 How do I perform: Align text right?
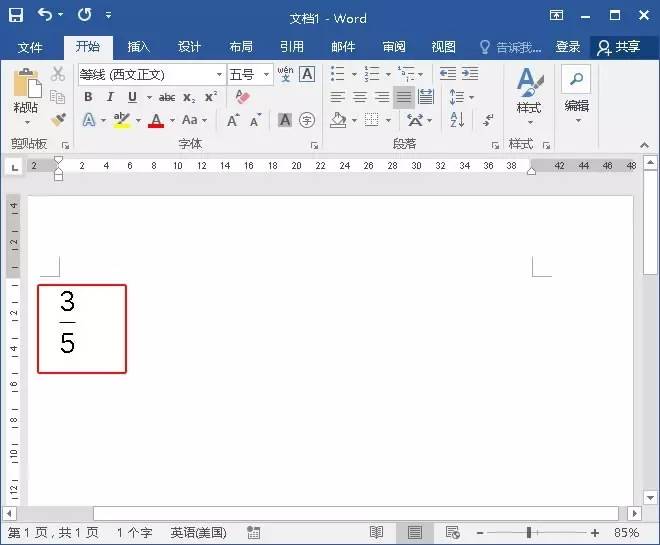click(382, 97)
